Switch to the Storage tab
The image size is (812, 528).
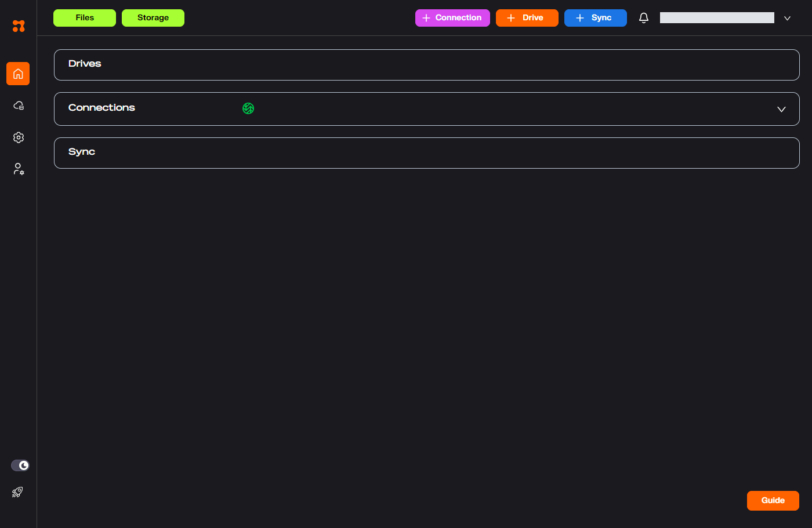153,18
